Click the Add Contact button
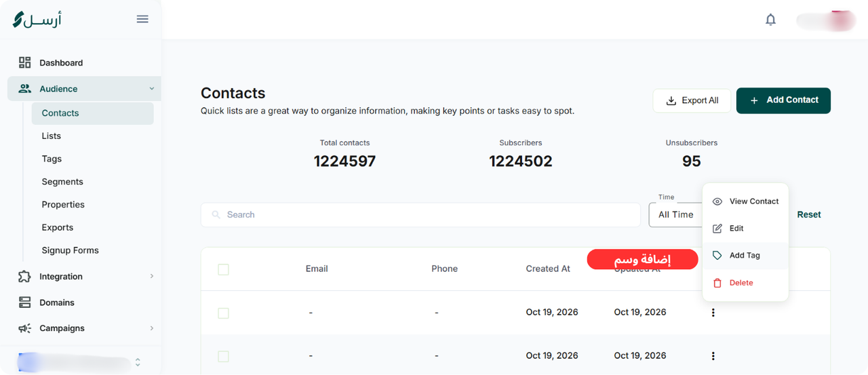868x375 pixels. (x=783, y=100)
